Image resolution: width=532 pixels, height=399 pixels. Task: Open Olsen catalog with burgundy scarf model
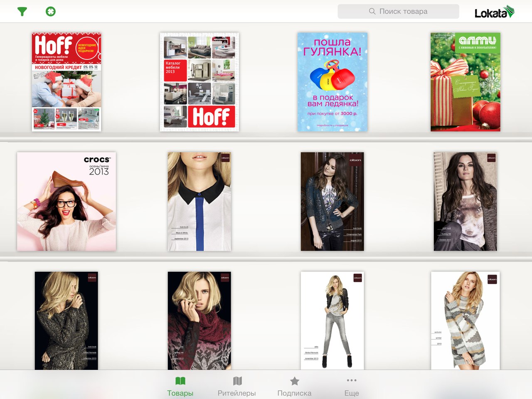coord(199,321)
